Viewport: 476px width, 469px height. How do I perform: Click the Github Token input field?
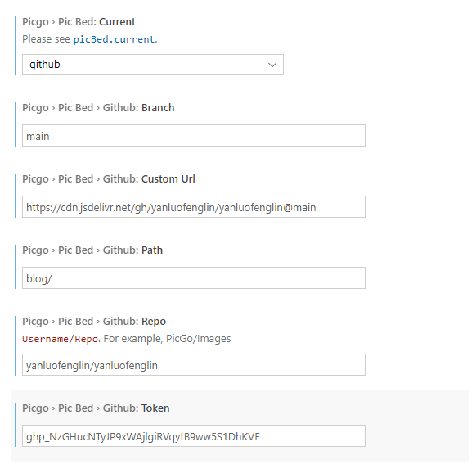[x=194, y=436]
